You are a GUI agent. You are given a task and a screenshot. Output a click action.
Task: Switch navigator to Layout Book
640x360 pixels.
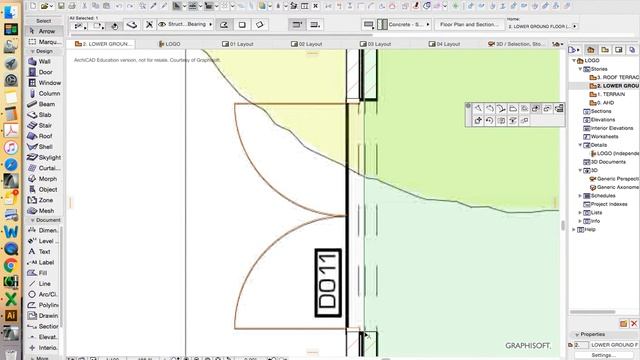(x=619, y=50)
